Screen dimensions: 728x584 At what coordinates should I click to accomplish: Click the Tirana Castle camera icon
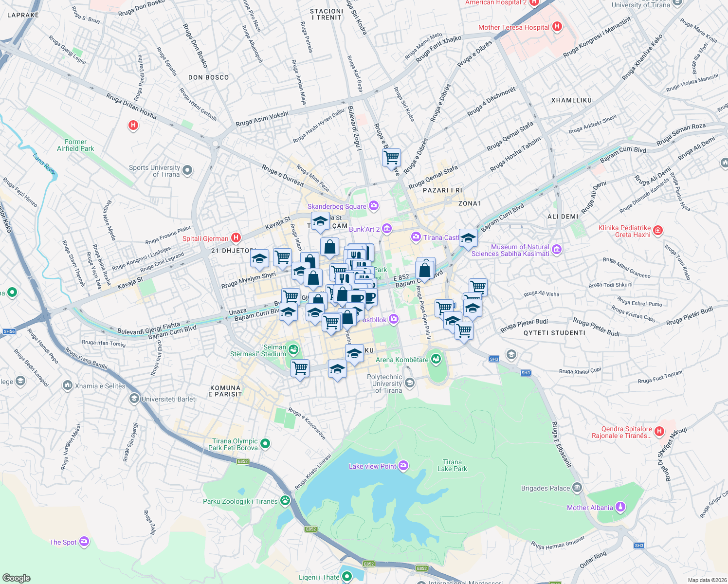tap(416, 237)
